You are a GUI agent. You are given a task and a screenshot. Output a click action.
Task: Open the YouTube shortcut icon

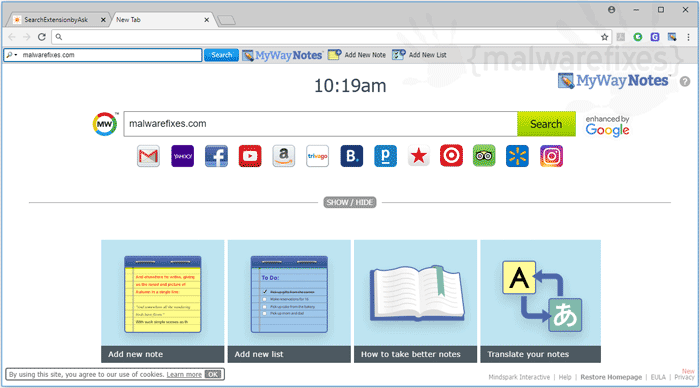point(250,156)
